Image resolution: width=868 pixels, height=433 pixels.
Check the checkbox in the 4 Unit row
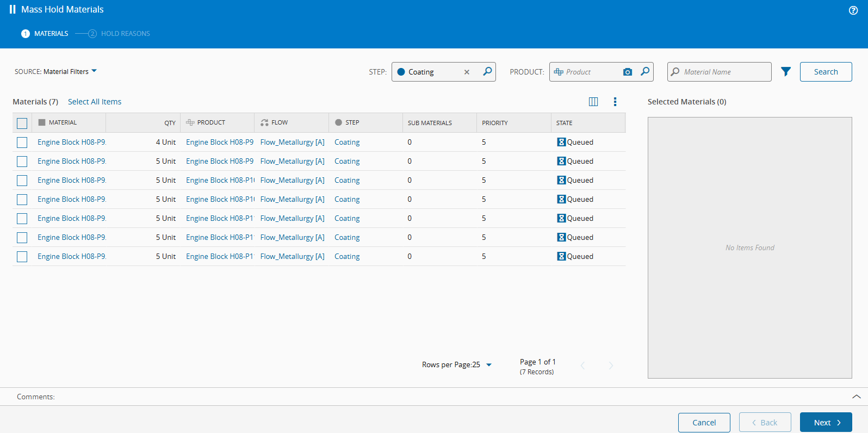tap(22, 143)
